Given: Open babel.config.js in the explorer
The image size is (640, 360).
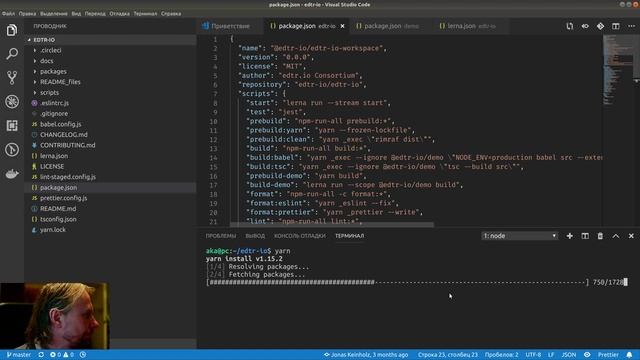Looking at the screenshot, I should tap(111, 124).
